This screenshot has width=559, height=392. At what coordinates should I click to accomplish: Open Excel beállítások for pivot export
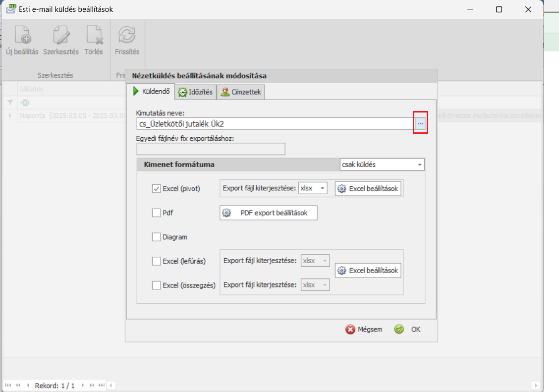pyautogui.click(x=369, y=188)
